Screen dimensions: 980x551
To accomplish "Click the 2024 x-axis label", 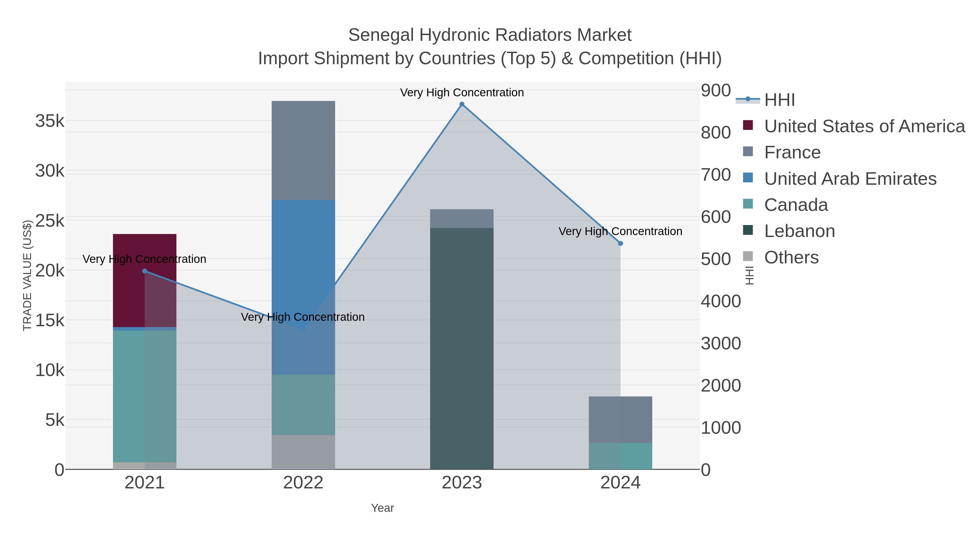I will [x=620, y=483].
